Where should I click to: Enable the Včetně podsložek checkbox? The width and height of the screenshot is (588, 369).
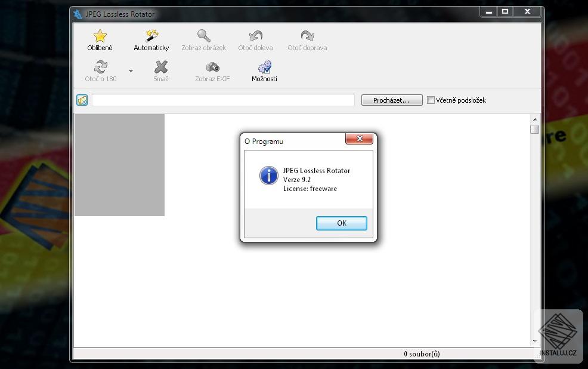tap(431, 100)
